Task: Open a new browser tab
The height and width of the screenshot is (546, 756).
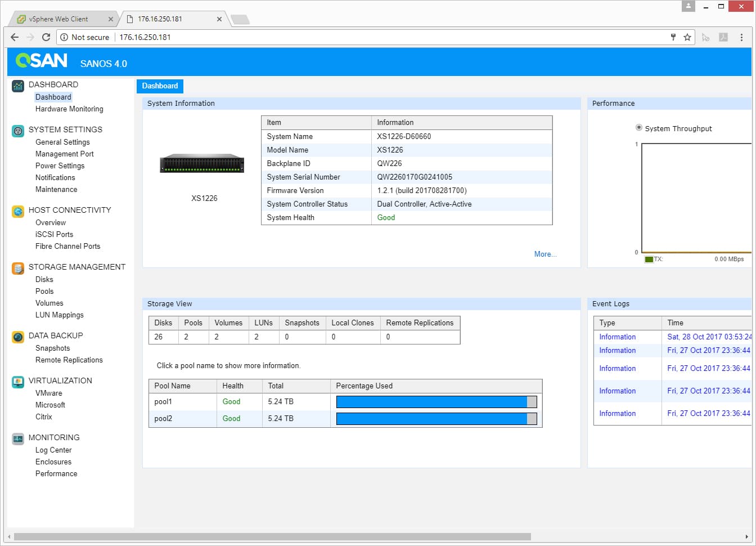Action: (x=240, y=20)
